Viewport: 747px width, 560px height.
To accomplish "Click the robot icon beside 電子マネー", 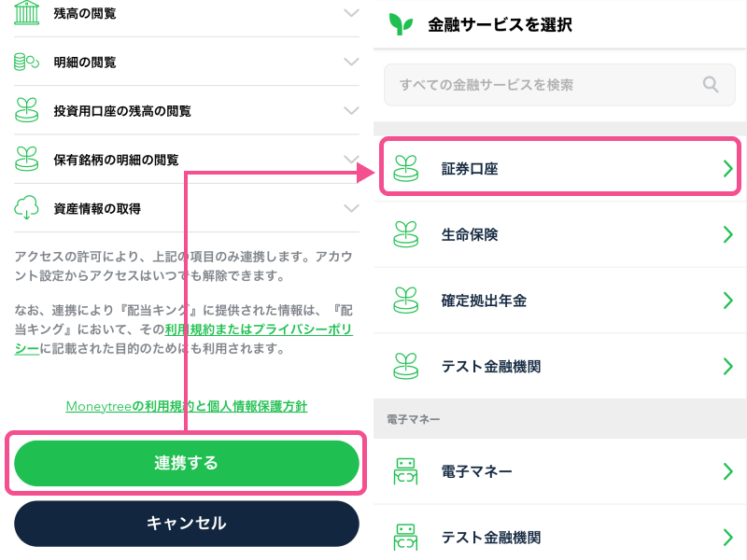I will (405, 471).
